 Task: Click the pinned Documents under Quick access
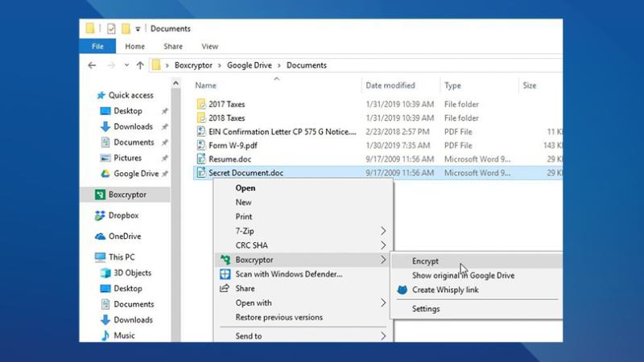(134, 142)
